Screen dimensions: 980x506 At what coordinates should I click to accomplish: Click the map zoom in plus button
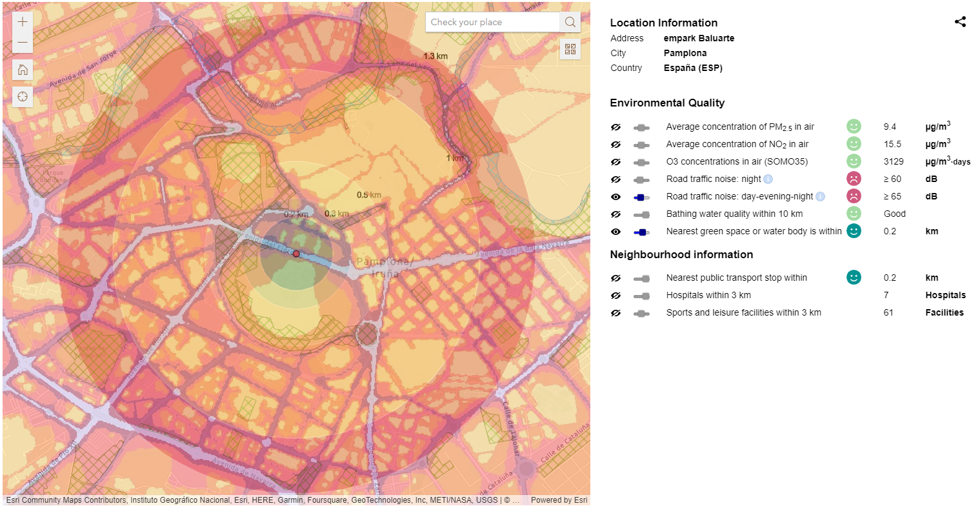coord(23,22)
